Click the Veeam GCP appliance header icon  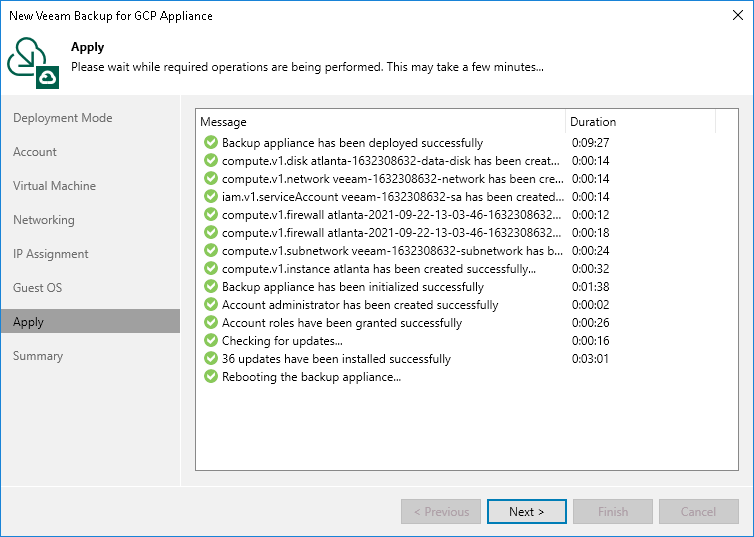pos(33,62)
